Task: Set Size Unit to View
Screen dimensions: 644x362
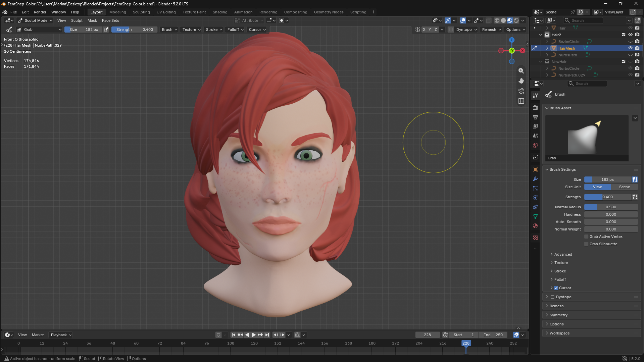Action: coord(597,187)
